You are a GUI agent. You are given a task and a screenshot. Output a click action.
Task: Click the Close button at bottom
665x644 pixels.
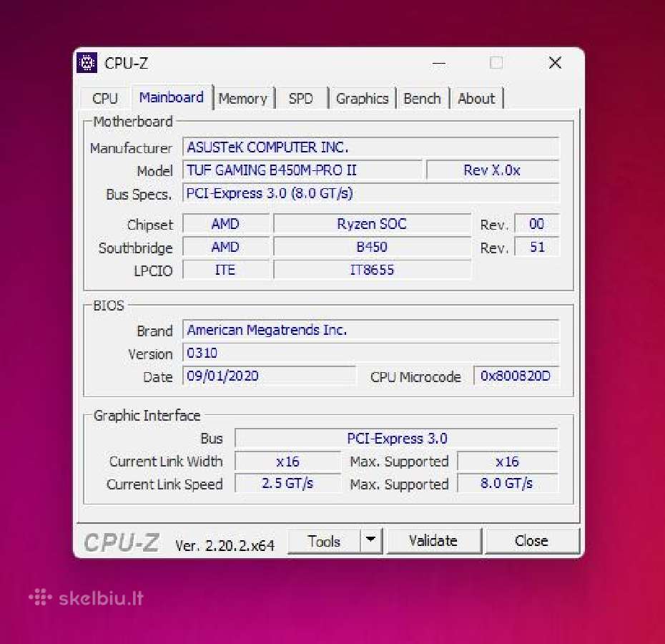click(531, 541)
